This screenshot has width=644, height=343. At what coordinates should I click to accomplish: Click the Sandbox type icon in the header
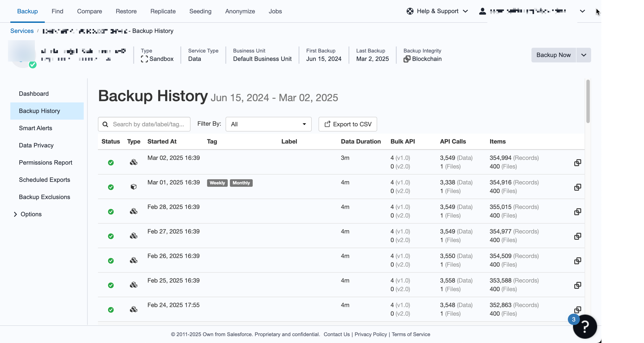(144, 59)
